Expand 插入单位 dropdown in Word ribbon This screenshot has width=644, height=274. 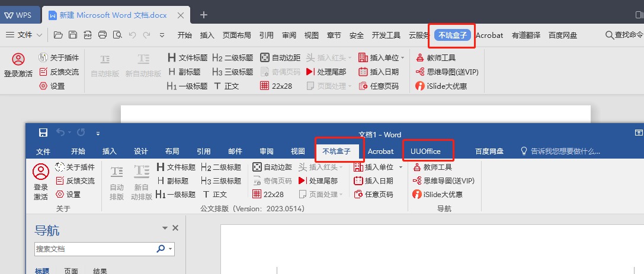click(x=401, y=167)
